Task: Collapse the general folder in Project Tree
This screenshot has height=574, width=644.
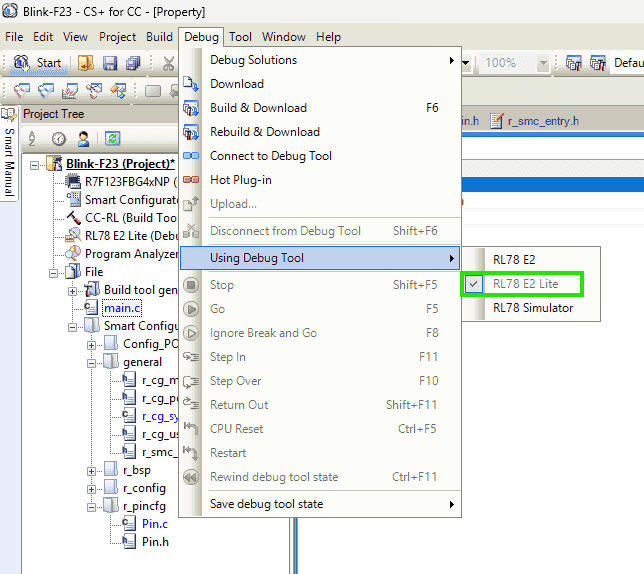Action: coord(91,362)
